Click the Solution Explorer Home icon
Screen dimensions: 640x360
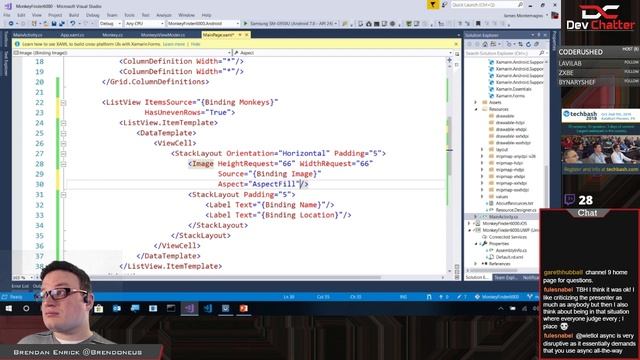pos(484,44)
